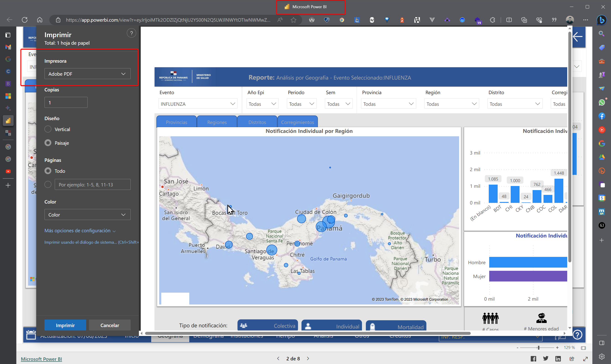
Task: Click the fit to page icon
Action: pyautogui.click(x=583, y=348)
